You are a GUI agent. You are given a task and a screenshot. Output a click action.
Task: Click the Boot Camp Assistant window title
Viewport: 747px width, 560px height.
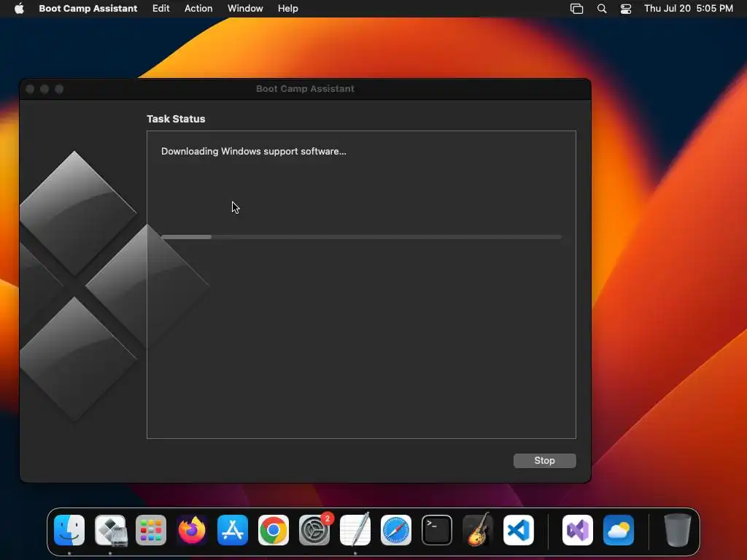click(x=306, y=88)
